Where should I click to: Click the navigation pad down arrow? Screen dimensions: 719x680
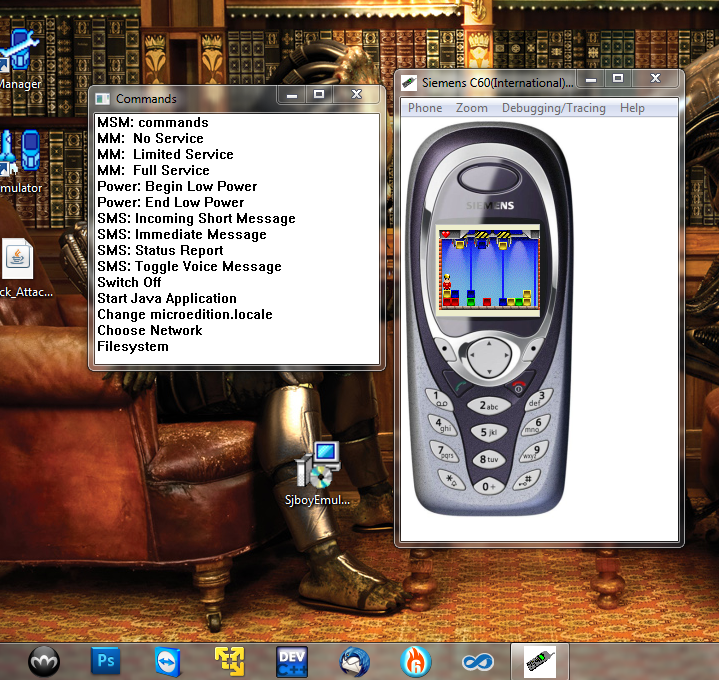489,371
